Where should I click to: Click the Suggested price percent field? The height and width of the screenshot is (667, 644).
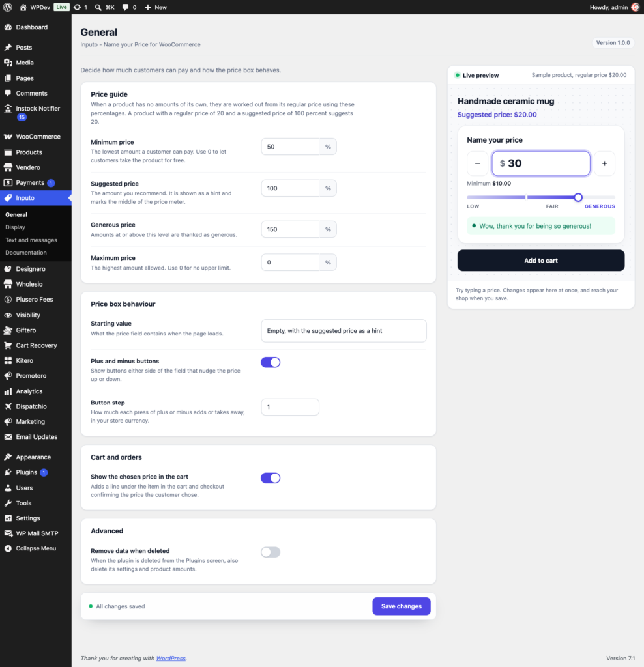(x=290, y=188)
